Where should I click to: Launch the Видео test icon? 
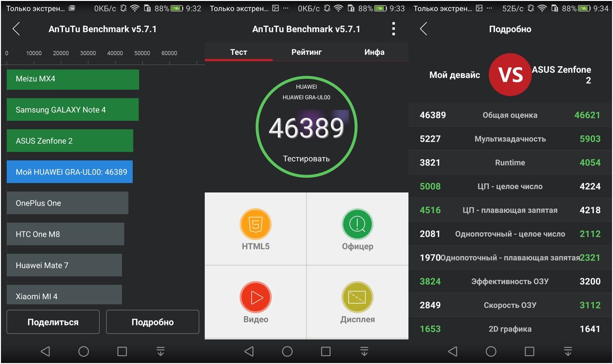[255, 297]
